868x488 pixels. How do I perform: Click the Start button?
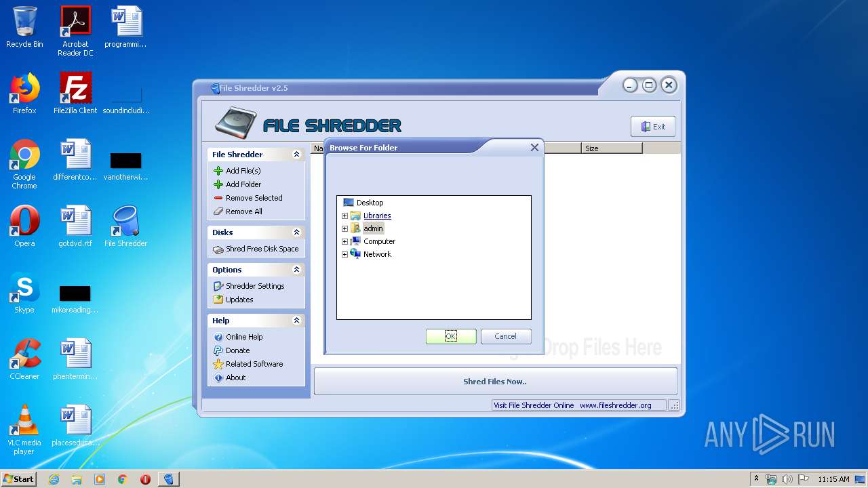tap(18, 479)
